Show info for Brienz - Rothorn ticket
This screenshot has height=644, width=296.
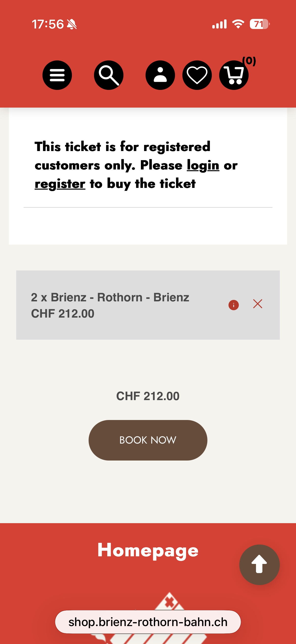coord(234,305)
